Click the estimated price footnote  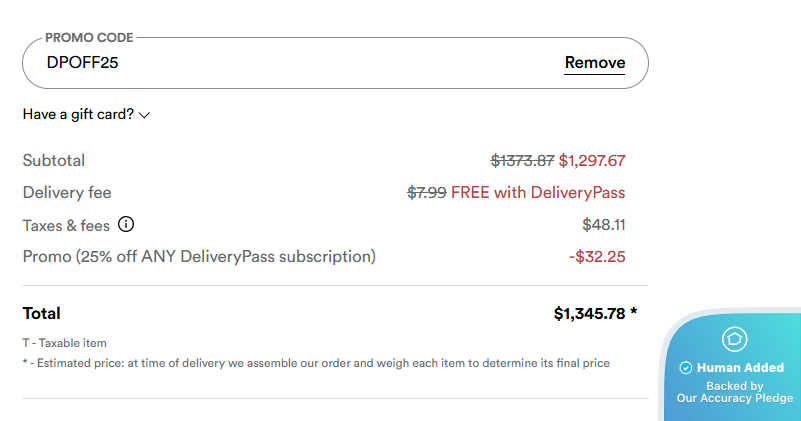tap(316, 363)
